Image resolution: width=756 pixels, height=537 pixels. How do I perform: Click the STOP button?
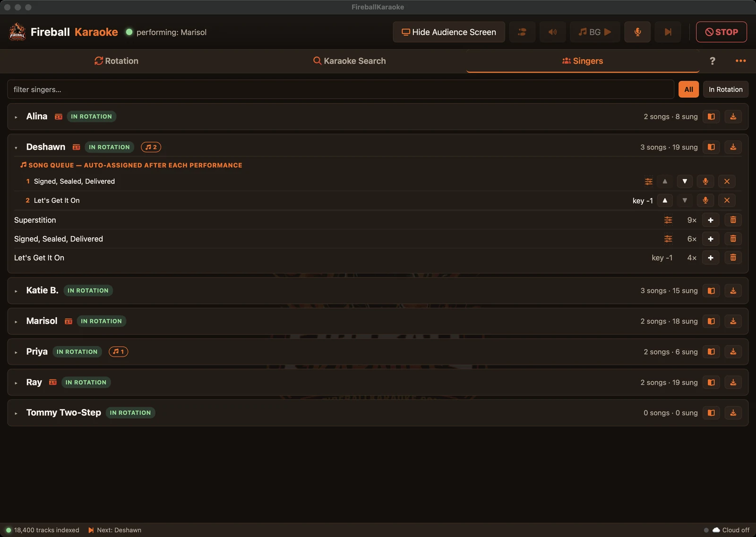click(721, 32)
